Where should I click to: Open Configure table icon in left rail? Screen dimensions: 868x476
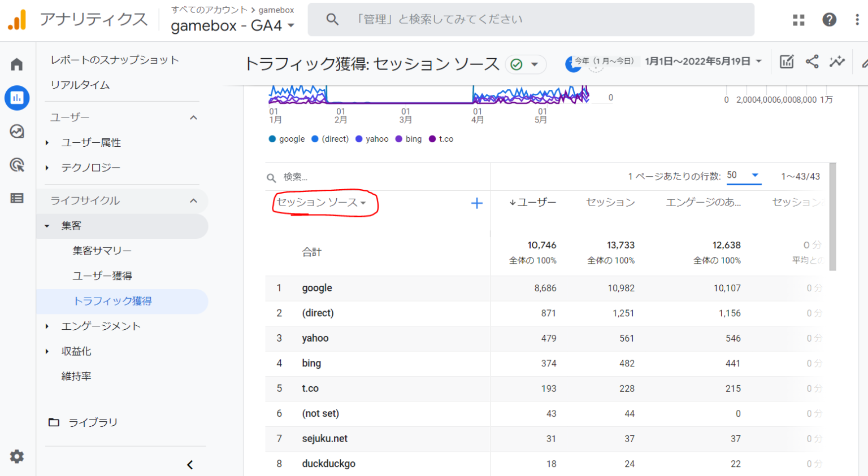(x=17, y=198)
